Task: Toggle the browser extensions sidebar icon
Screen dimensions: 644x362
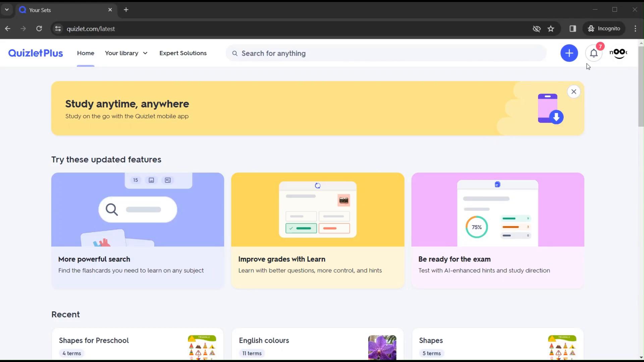Action: tap(572, 28)
